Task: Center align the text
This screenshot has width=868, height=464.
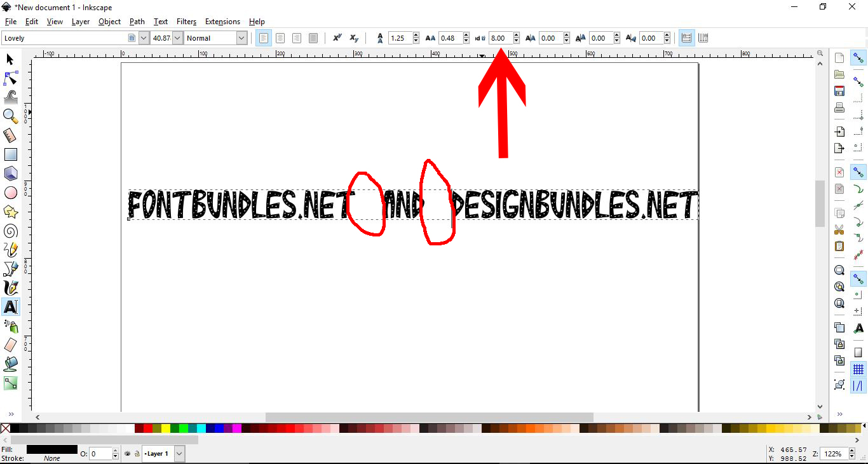Action: (x=280, y=38)
